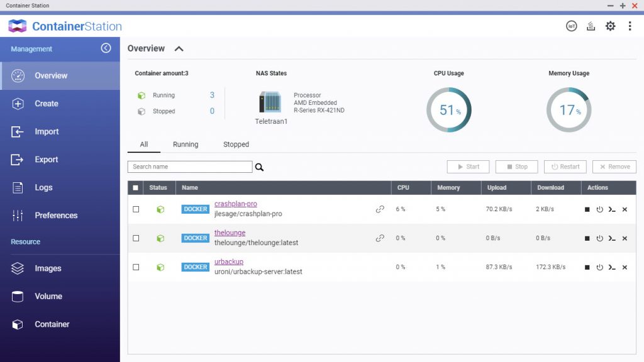Click the Restart button
Viewport: 644px width, 362px height.
pyautogui.click(x=565, y=167)
